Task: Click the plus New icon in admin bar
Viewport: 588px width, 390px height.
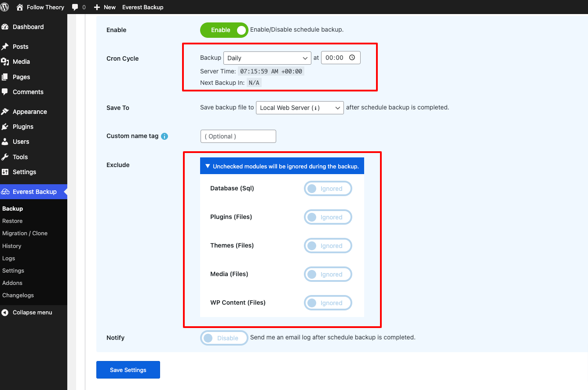Action: [97, 7]
